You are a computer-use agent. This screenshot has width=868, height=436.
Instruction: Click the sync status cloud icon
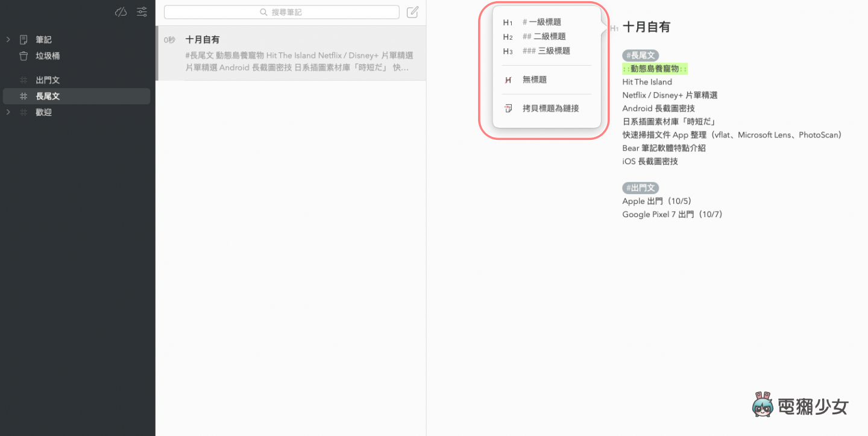121,11
